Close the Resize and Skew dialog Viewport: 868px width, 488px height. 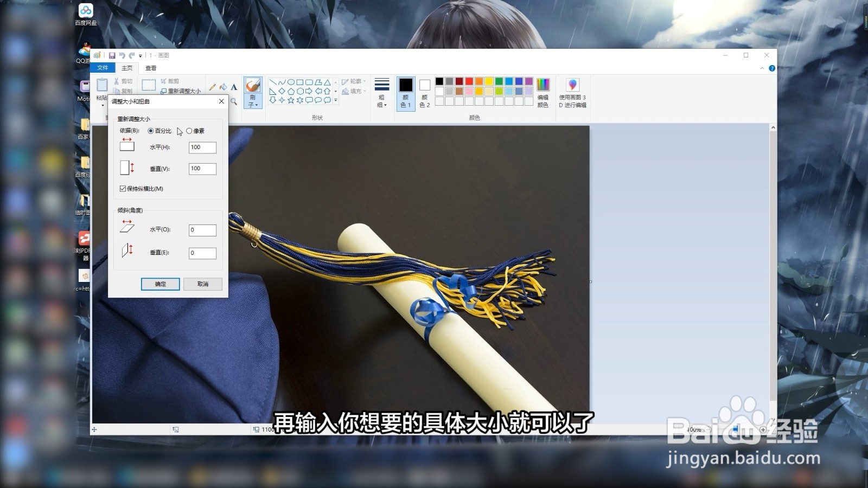[x=221, y=101]
